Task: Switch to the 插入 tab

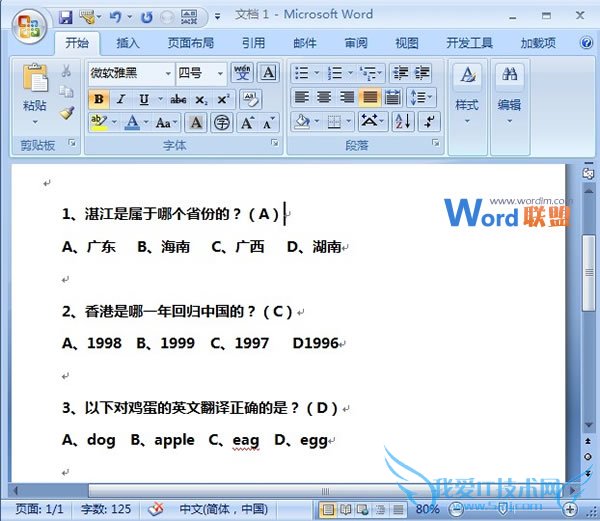Action: click(x=127, y=43)
